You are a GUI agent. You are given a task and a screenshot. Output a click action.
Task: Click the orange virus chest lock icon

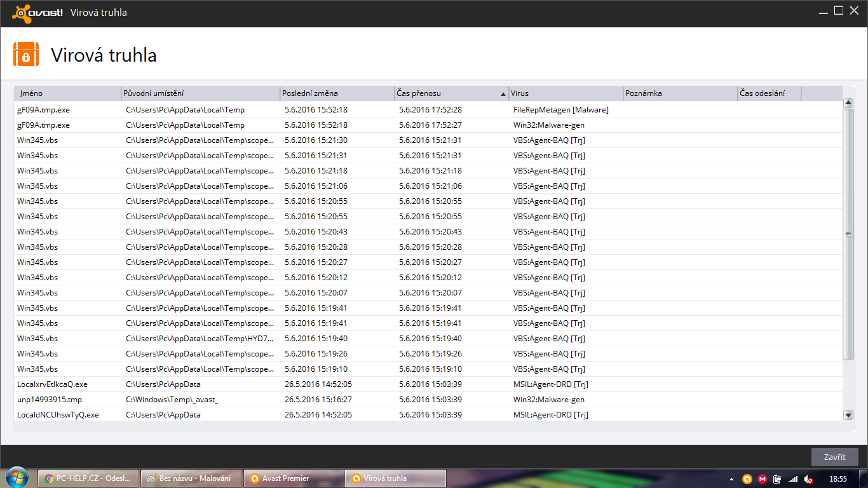[26, 55]
